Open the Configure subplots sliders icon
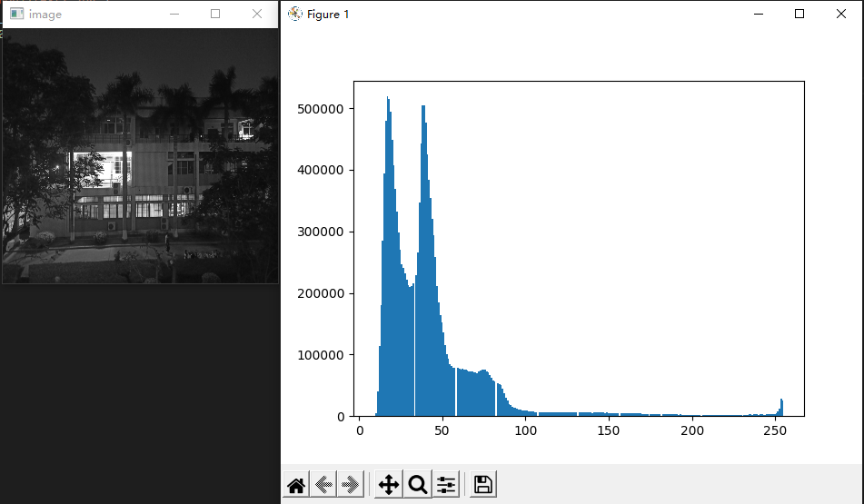Image resolution: width=864 pixels, height=504 pixels. tap(446, 485)
